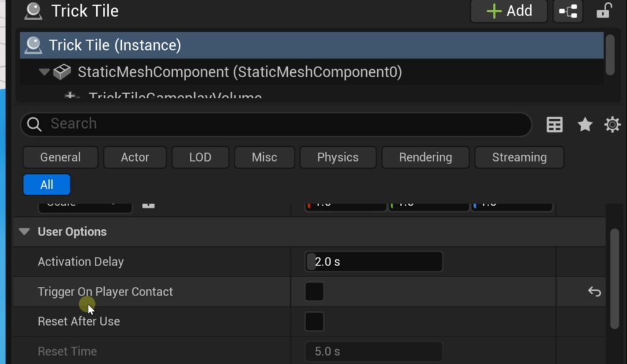Click the Trick Tile actor icon in header

tap(33, 11)
